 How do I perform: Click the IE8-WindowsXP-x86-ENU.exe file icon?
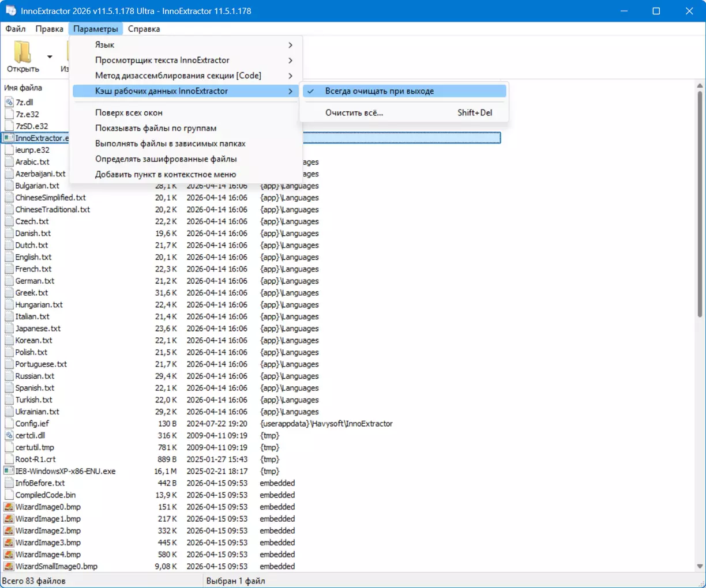(9, 472)
